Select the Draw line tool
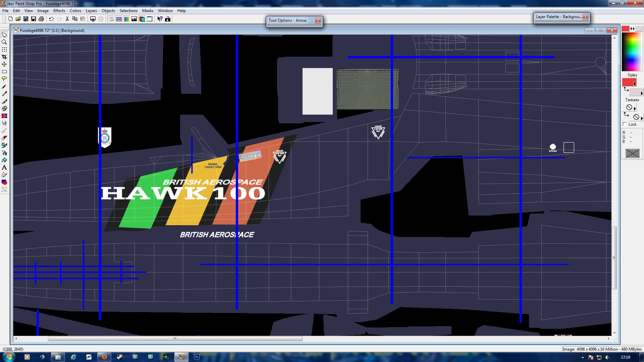This screenshot has width=644, height=362. tap(4, 175)
